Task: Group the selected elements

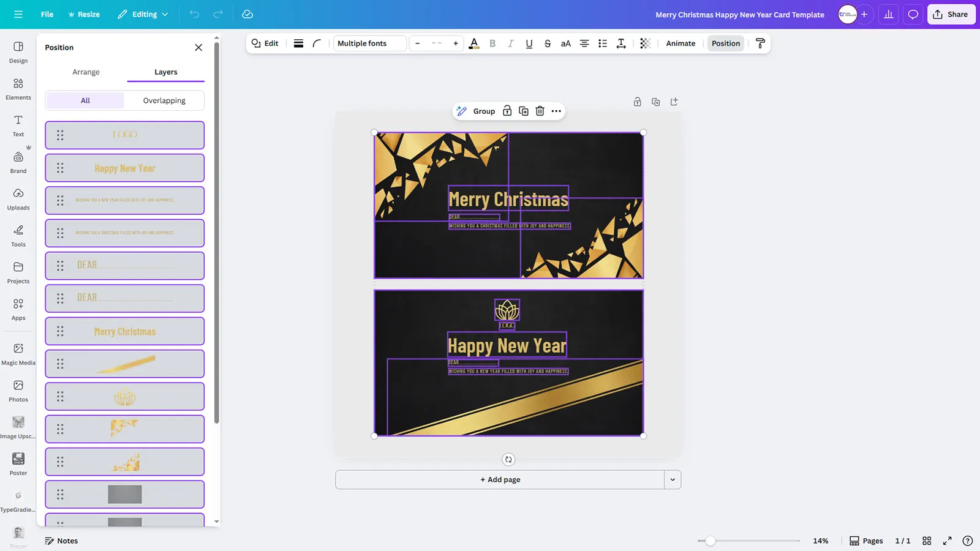Action: click(x=483, y=111)
